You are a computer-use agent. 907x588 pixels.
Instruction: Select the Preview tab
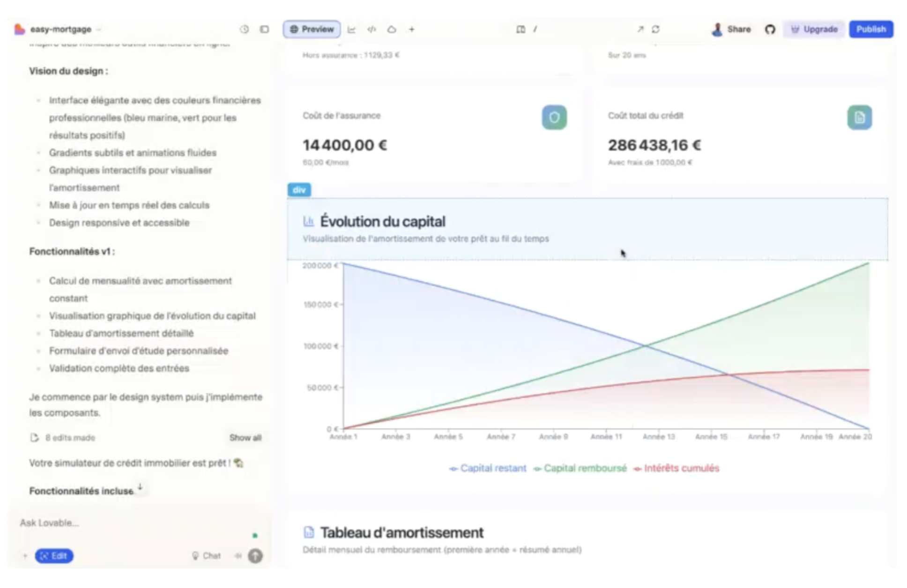[x=312, y=29]
